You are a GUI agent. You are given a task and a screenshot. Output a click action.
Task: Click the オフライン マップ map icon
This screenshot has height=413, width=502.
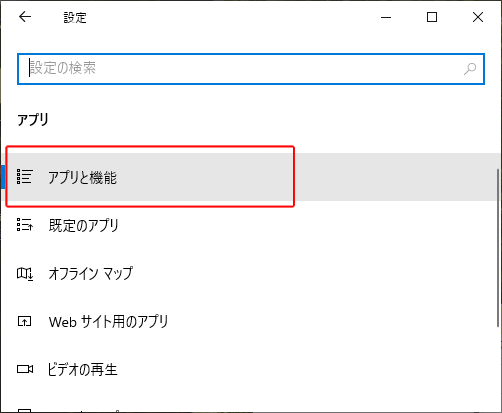[x=25, y=274]
